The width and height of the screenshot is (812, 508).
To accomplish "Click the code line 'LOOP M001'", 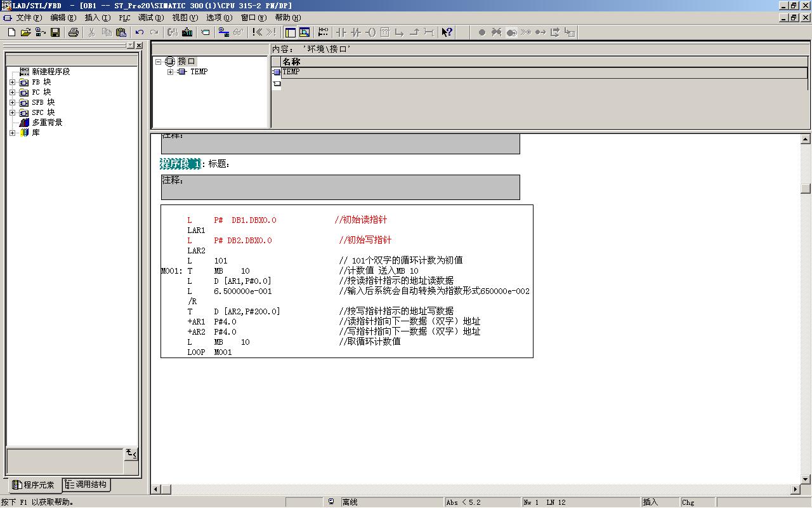I will click(209, 352).
